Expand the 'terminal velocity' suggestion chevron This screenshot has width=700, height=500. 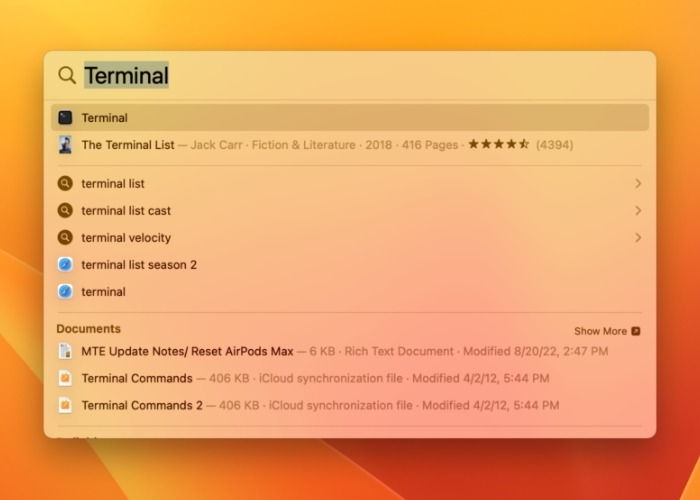click(638, 238)
